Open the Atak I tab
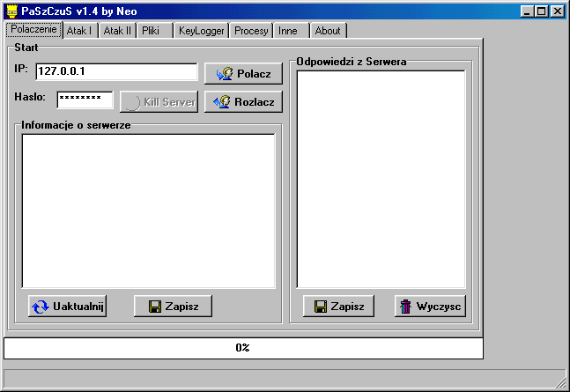This screenshot has height=392, width=570. (x=79, y=31)
